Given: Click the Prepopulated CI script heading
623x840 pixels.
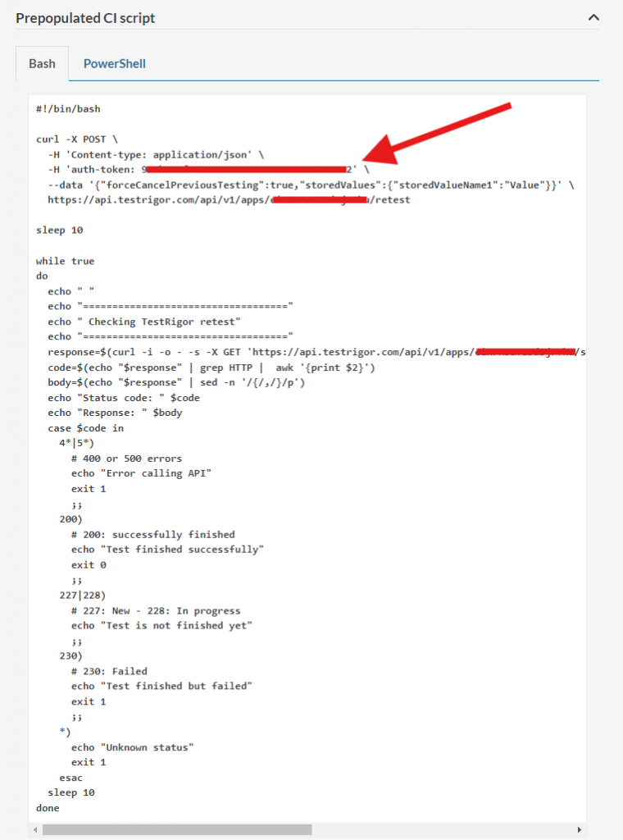Looking at the screenshot, I should coord(85,18).
